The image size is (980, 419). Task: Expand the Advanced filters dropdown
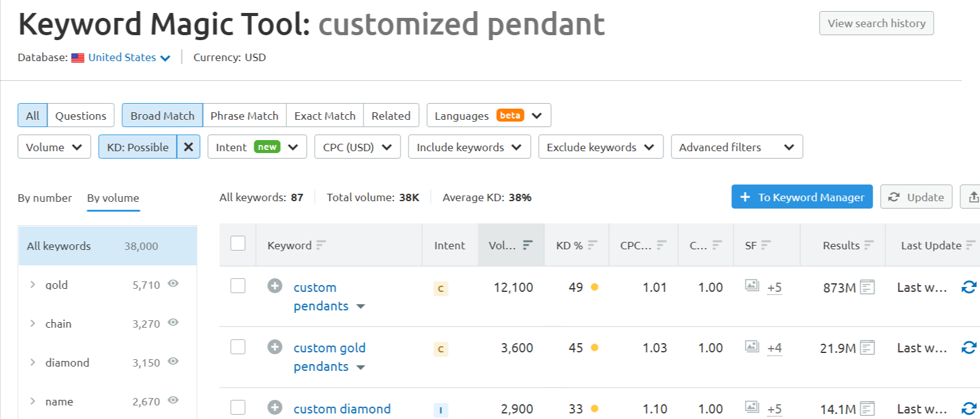736,147
